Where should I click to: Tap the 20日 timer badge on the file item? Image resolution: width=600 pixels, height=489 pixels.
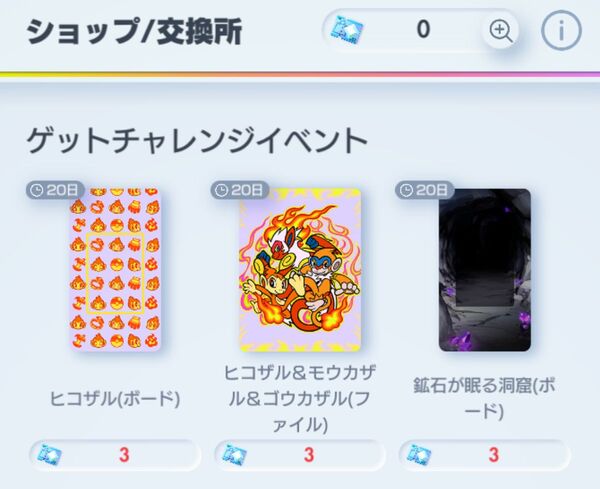coord(240,190)
